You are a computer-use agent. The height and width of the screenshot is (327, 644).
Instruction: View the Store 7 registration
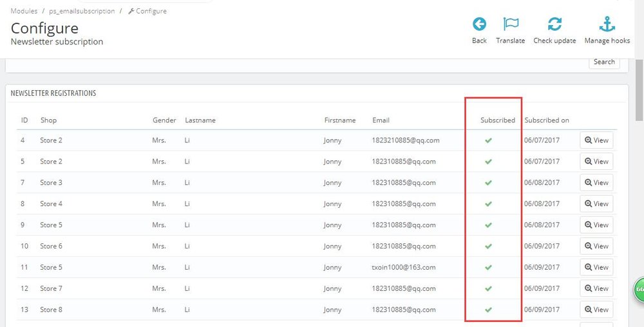point(596,288)
